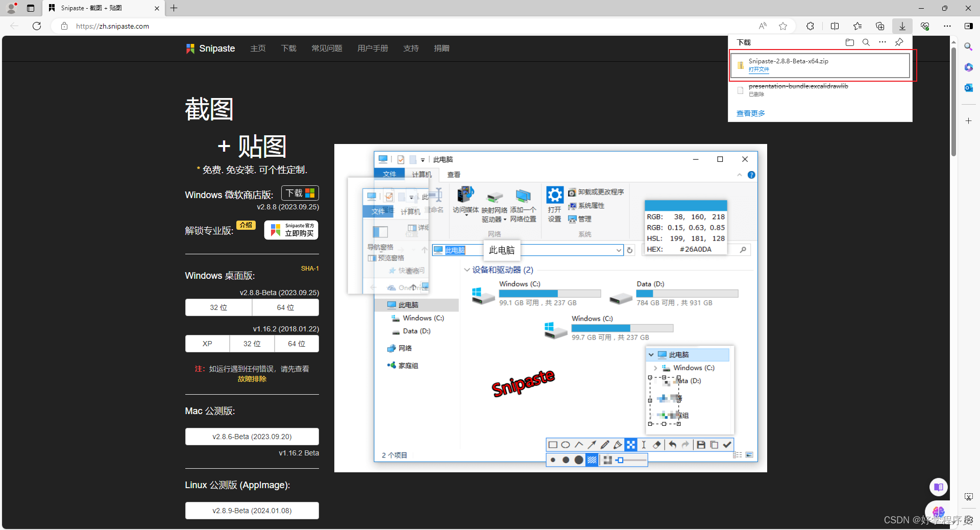Click the Snipaste logo in header

[210, 49]
